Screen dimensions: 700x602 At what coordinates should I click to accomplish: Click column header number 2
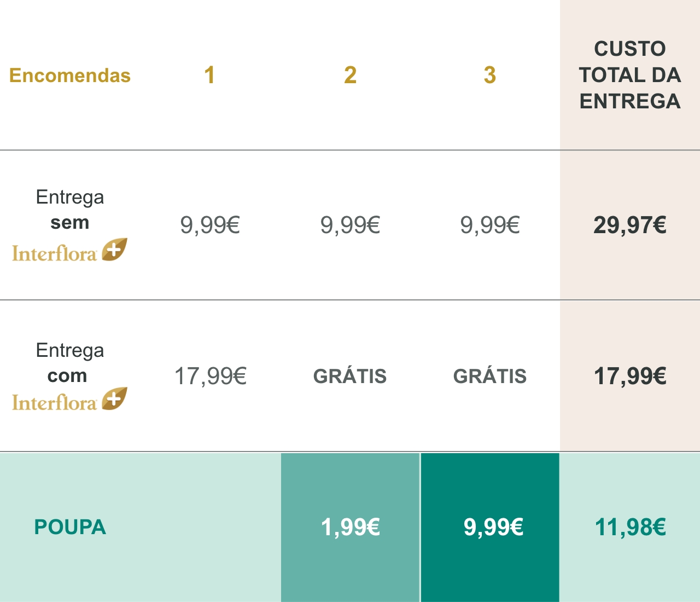coord(350,75)
